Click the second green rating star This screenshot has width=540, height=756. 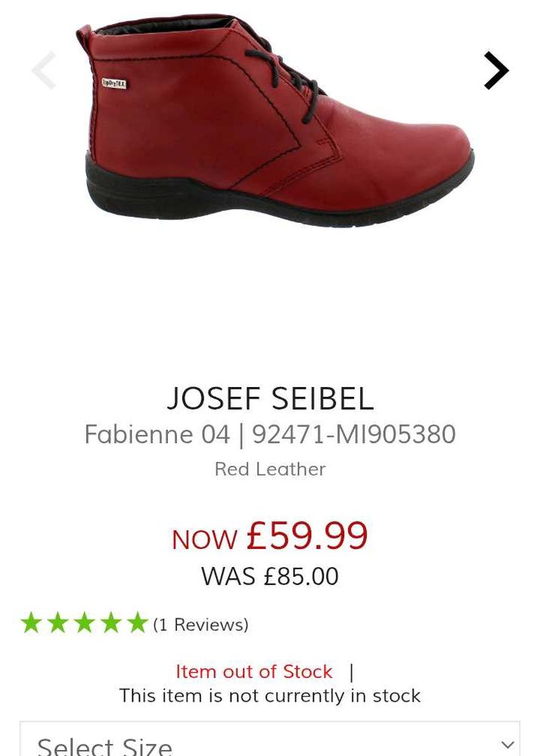pos(57,622)
